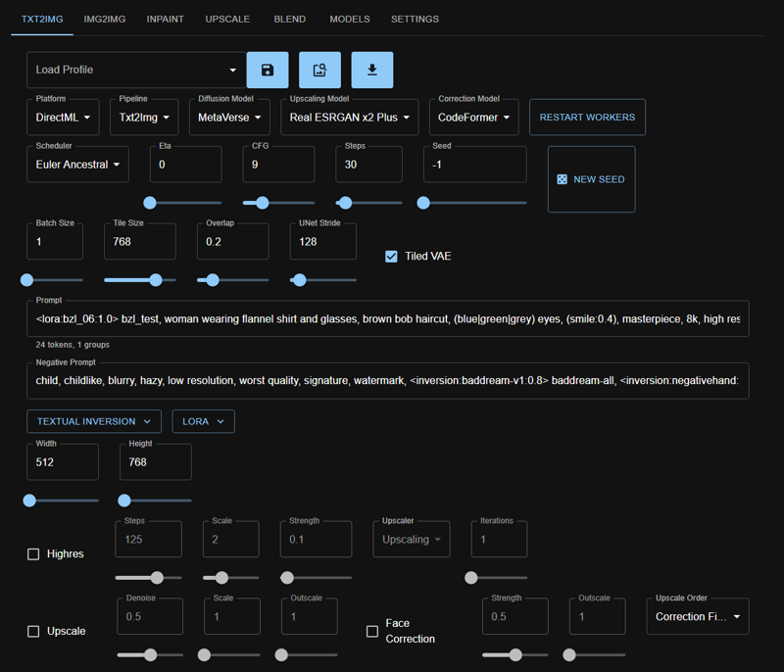Click the New Seed button

pos(592,179)
